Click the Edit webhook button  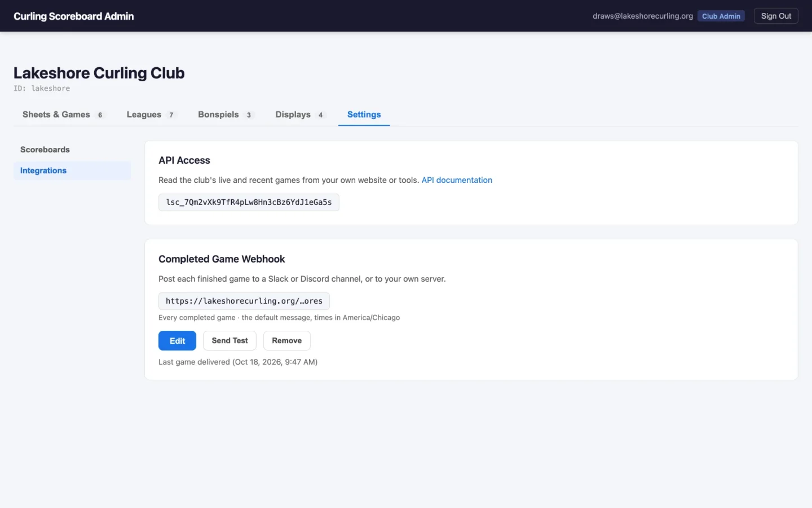(x=177, y=341)
